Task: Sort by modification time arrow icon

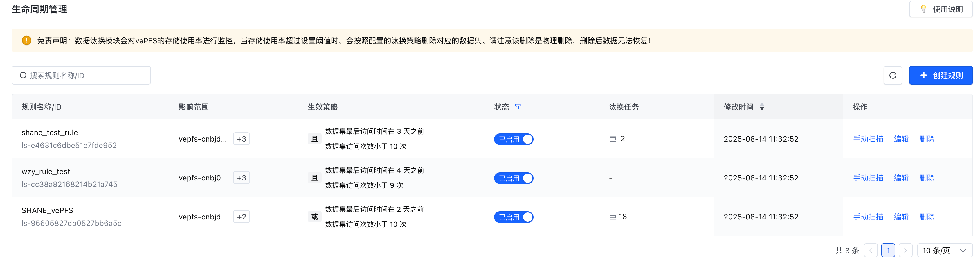Action: 762,107
